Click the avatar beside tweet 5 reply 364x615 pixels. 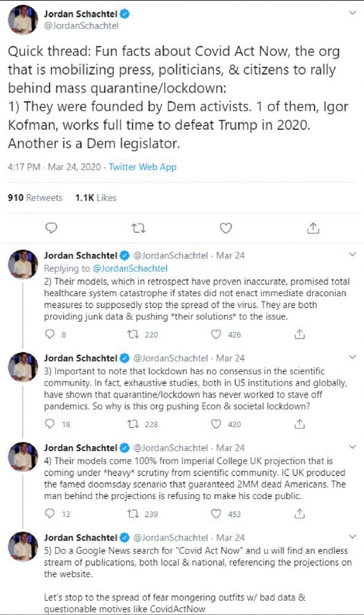pyautogui.click(x=23, y=546)
